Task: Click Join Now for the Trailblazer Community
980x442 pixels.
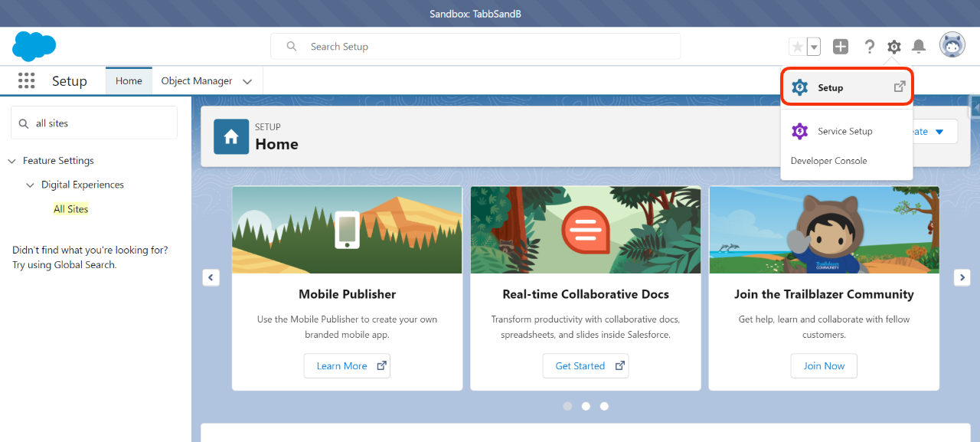Action: pos(824,365)
